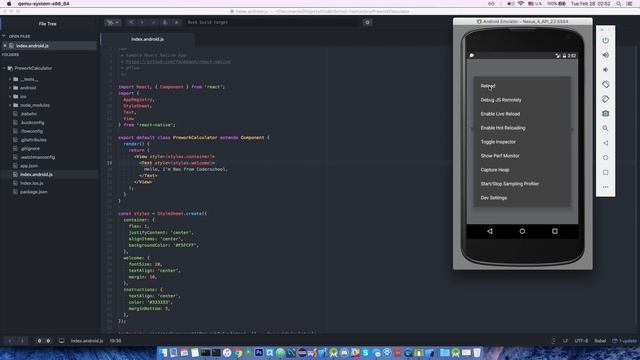This screenshot has width=640, height=360.
Task: Click the Wi-Fi icon in menu bar
Action: tap(521, 4)
